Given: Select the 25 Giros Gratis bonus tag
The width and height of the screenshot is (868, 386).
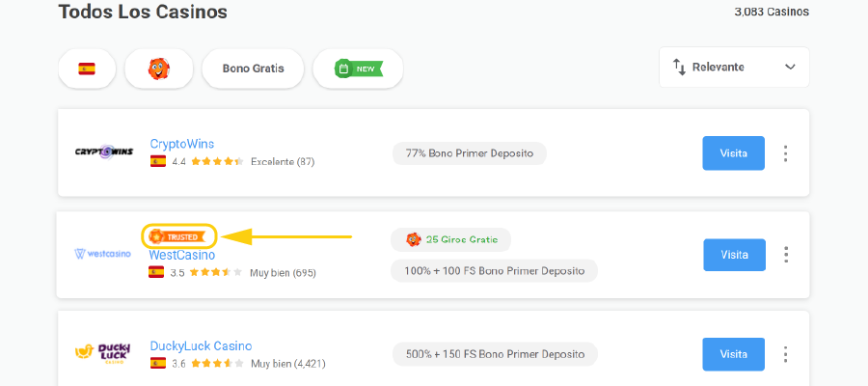Looking at the screenshot, I should [x=450, y=239].
